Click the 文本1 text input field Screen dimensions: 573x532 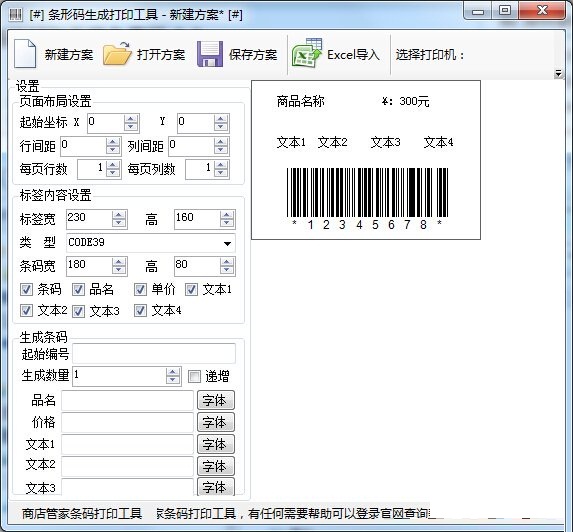127,444
